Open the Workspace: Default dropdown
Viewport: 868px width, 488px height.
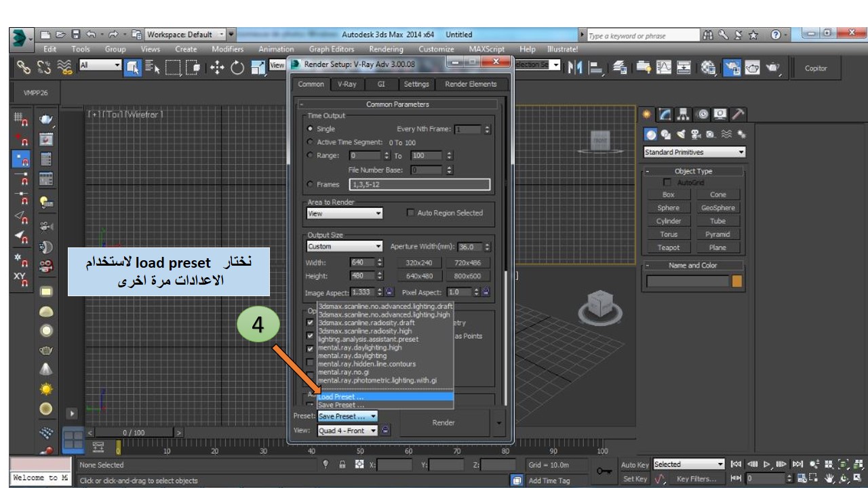[x=186, y=35]
